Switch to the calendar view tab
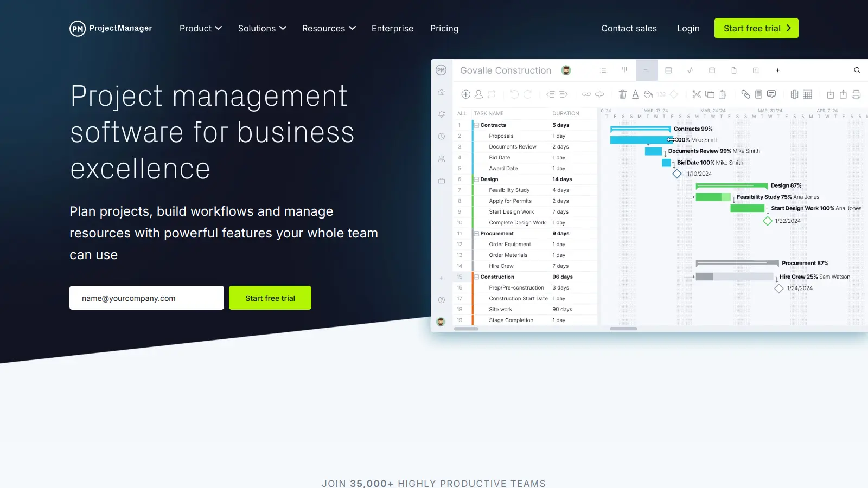The height and width of the screenshot is (488, 868). (712, 70)
